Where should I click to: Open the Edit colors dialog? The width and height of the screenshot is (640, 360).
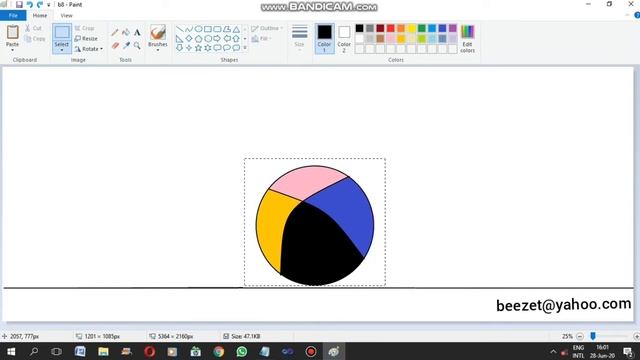tap(467, 39)
